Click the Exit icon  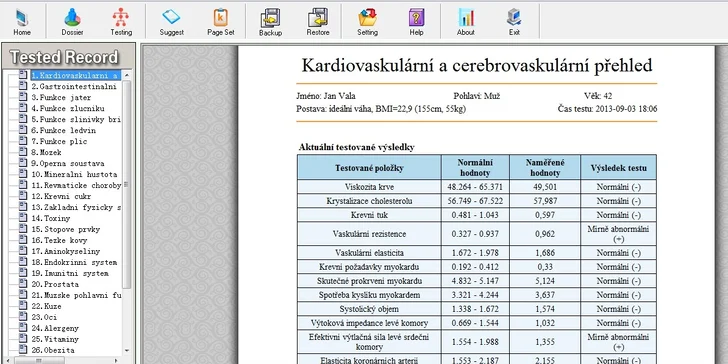pos(514,22)
